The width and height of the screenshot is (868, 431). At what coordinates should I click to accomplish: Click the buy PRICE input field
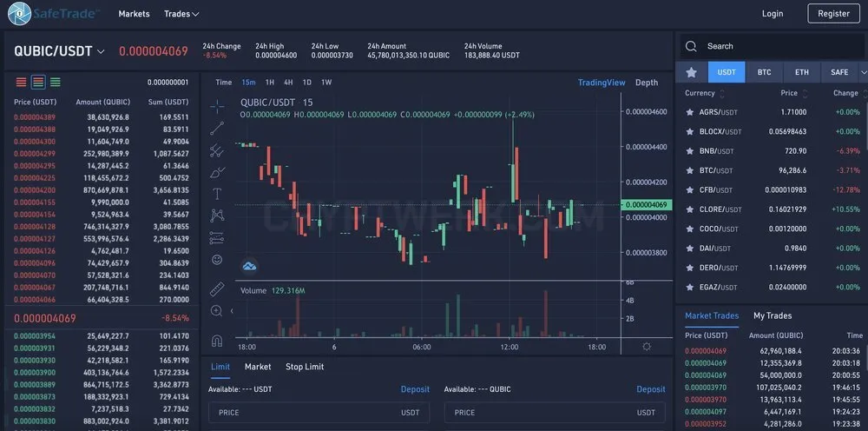point(319,413)
